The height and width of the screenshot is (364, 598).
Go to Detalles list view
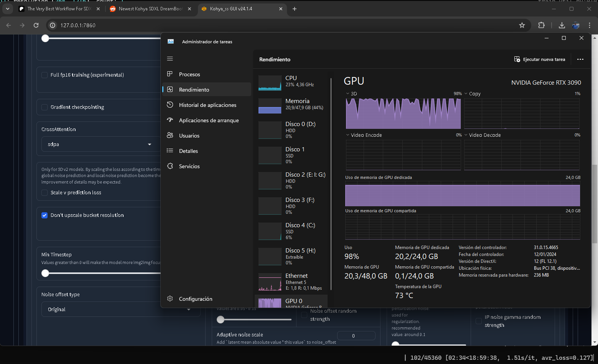[188, 151]
